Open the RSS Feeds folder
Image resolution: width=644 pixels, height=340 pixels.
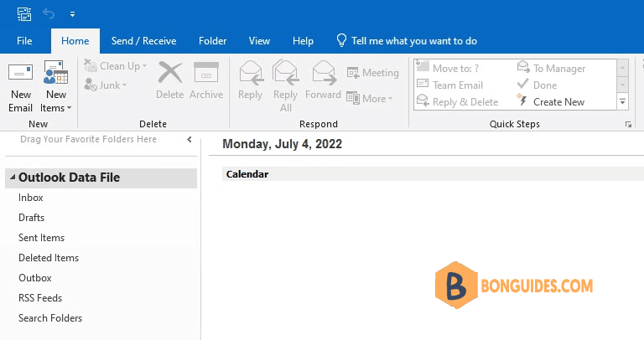tap(40, 298)
